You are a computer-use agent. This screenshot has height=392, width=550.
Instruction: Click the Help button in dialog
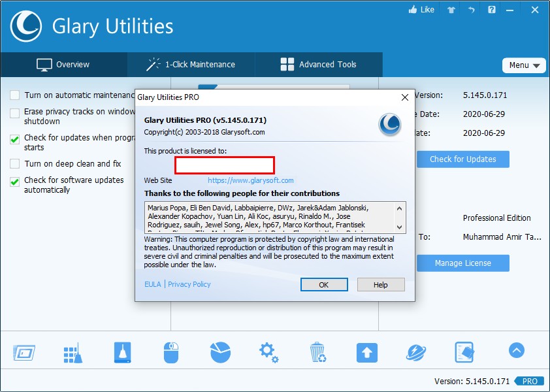coord(381,285)
